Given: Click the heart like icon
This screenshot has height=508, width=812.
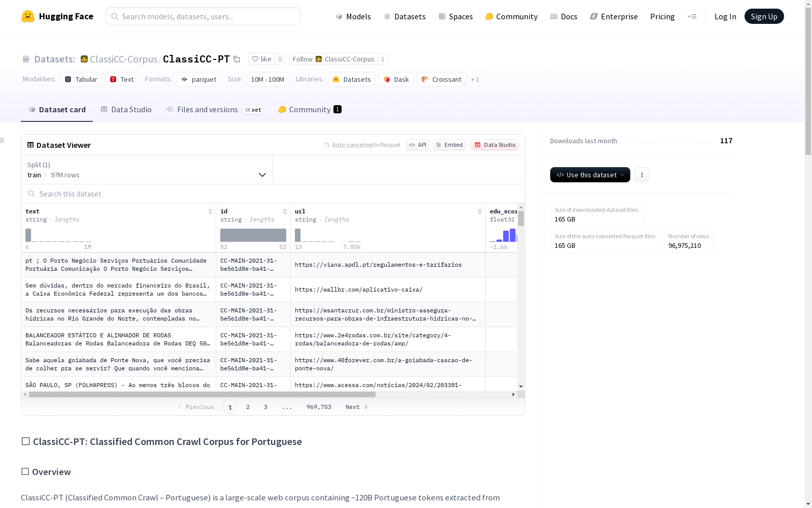Looking at the screenshot, I should [255, 59].
